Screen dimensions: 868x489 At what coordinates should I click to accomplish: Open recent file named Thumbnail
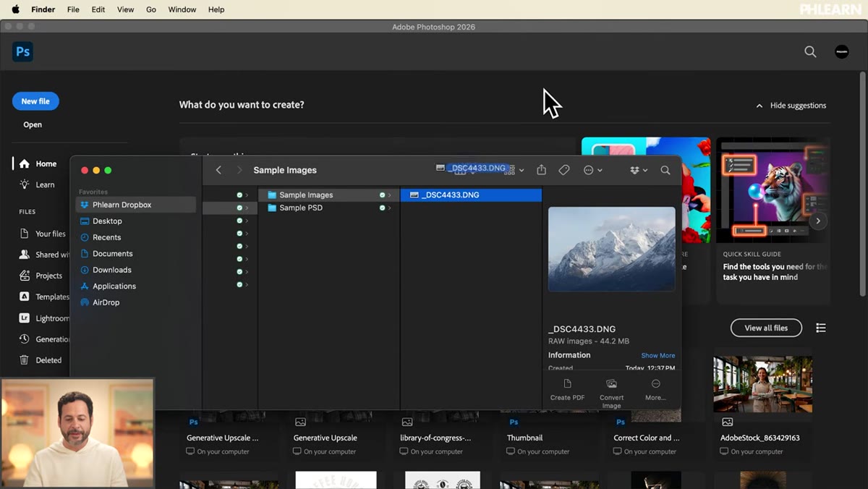[525, 438]
